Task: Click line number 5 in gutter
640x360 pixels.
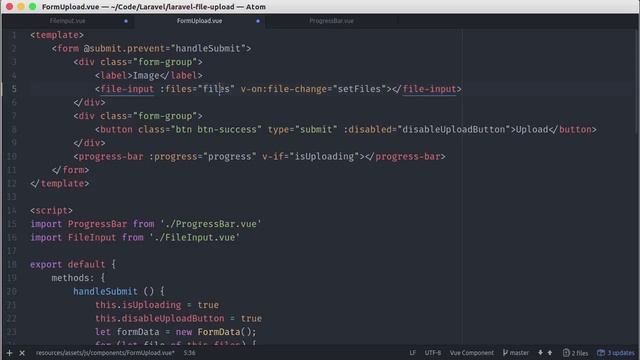Action: 14,89
